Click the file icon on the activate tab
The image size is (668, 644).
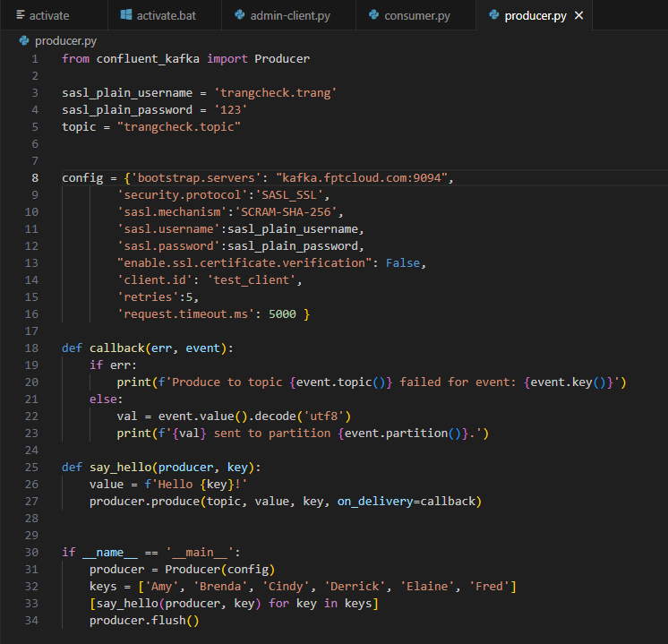click(20, 16)
